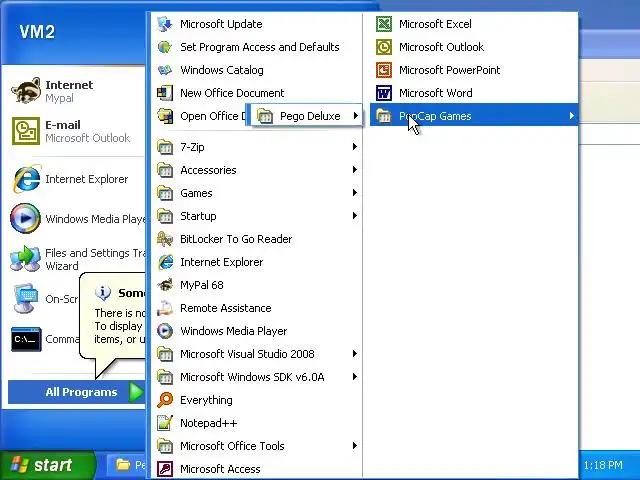The width and height of the screenshot is (640, 480).
Task: Open the Windows Catalog icon
Action: point(165,70)
